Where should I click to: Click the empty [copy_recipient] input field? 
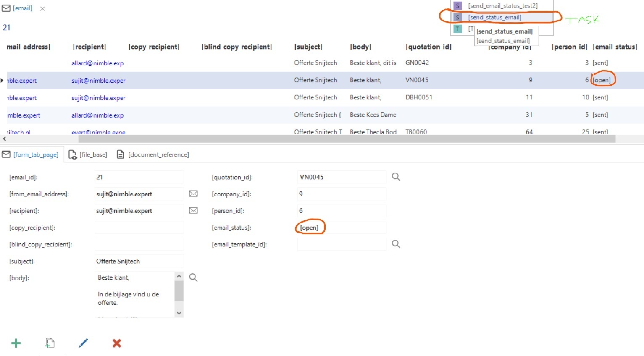click(x=139, y=228)
